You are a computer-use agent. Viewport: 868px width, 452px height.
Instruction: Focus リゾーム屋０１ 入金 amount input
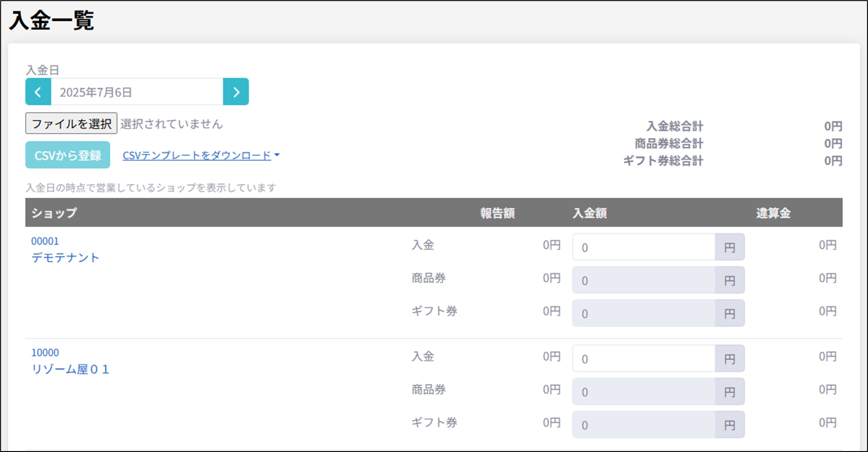coord(643,359)
